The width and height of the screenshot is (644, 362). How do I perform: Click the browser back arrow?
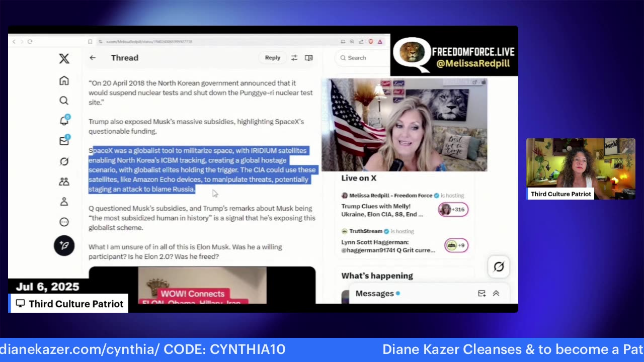(x=14, y=42)
